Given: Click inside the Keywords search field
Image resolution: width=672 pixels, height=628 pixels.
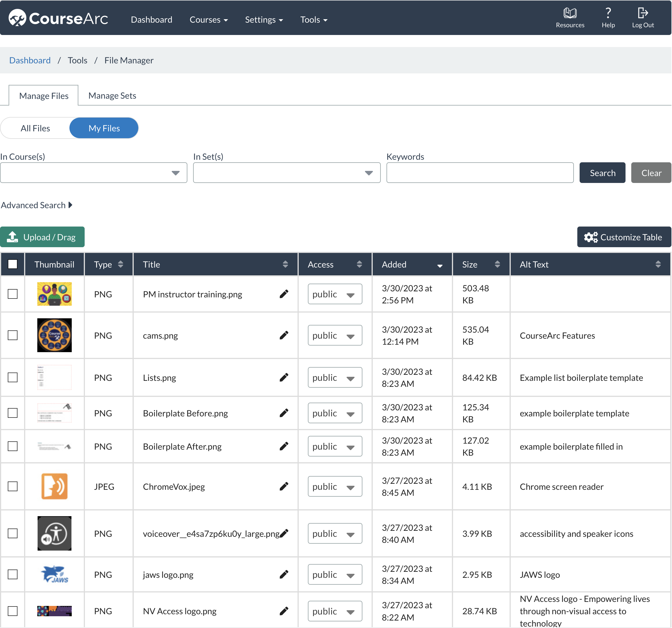Looking at the screenshot, I should [x=480, y=173].
